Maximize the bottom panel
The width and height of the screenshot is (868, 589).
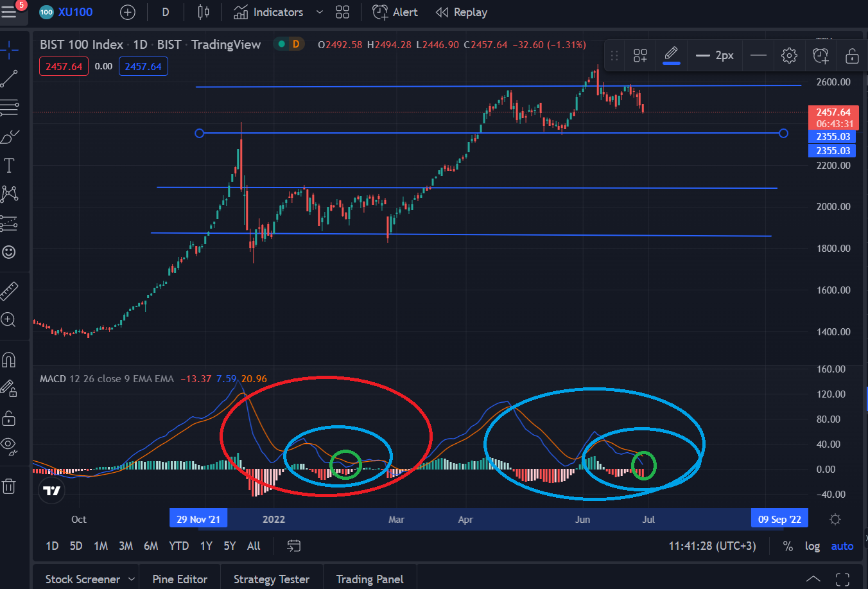coord(843,579)
